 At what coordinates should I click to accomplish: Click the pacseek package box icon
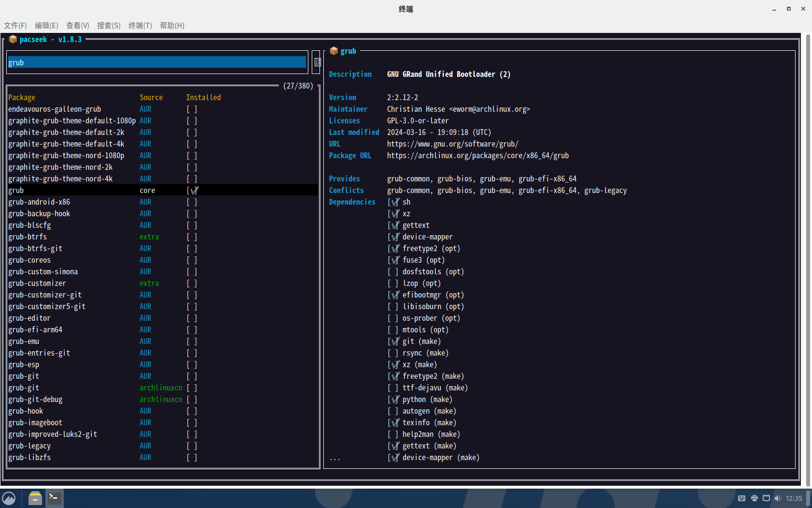coord(13,39)
